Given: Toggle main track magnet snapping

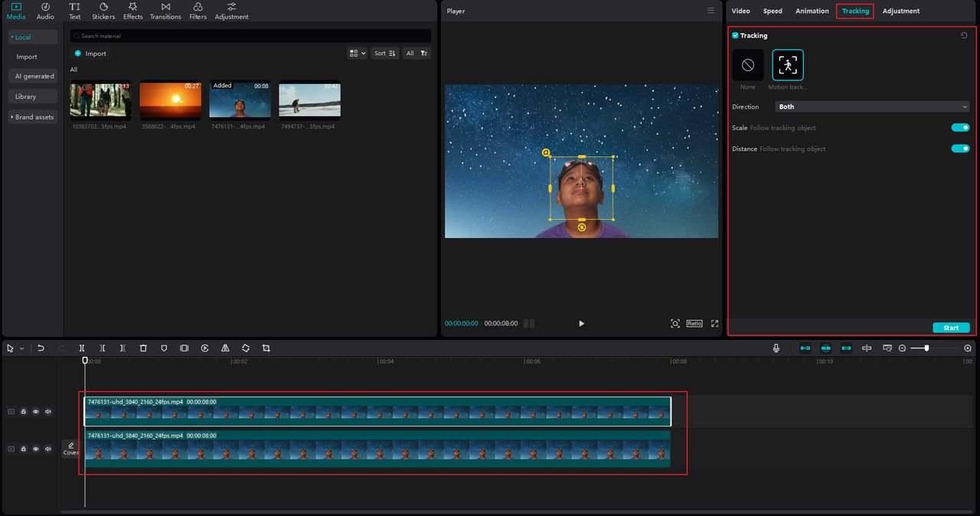Looking at the screenshot, I should 805,348.
